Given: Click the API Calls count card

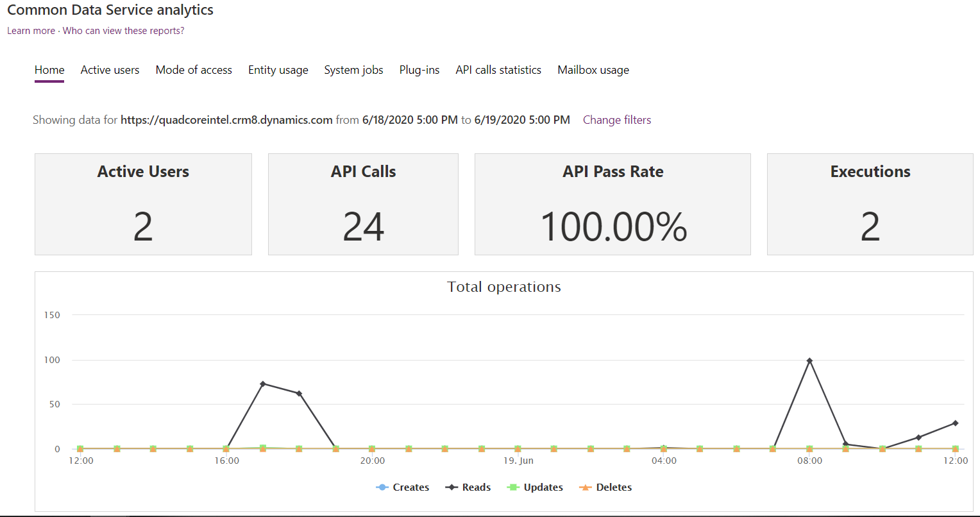Looking at the screenshot, I should (363, 204).
